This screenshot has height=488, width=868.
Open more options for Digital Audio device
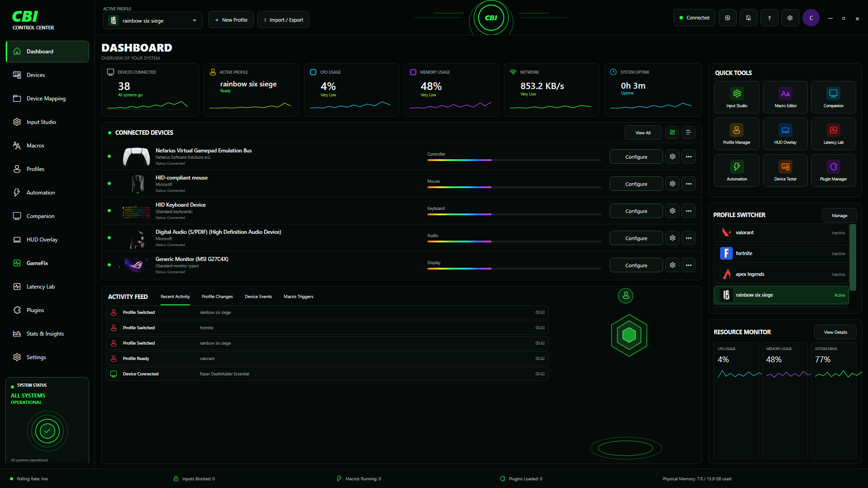688,238
